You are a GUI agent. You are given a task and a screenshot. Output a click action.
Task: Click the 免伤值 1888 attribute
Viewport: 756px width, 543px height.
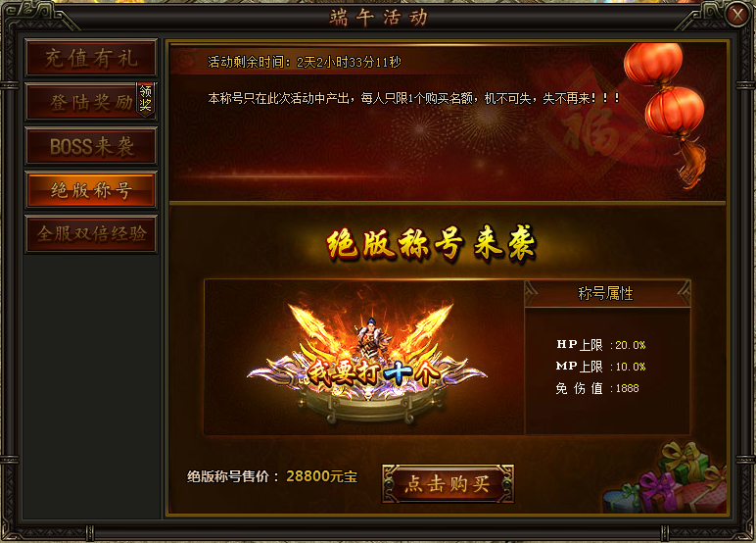click(x=597, y=388)
